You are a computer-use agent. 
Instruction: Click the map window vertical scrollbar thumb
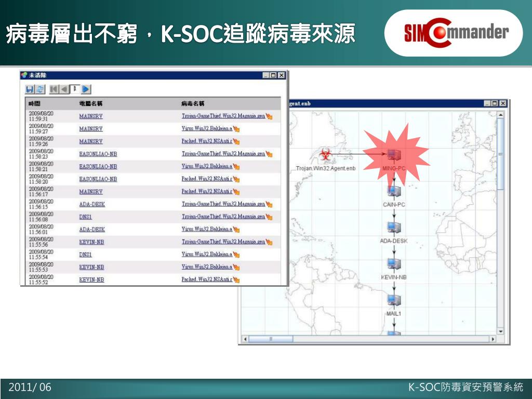[x=500, y=154]
